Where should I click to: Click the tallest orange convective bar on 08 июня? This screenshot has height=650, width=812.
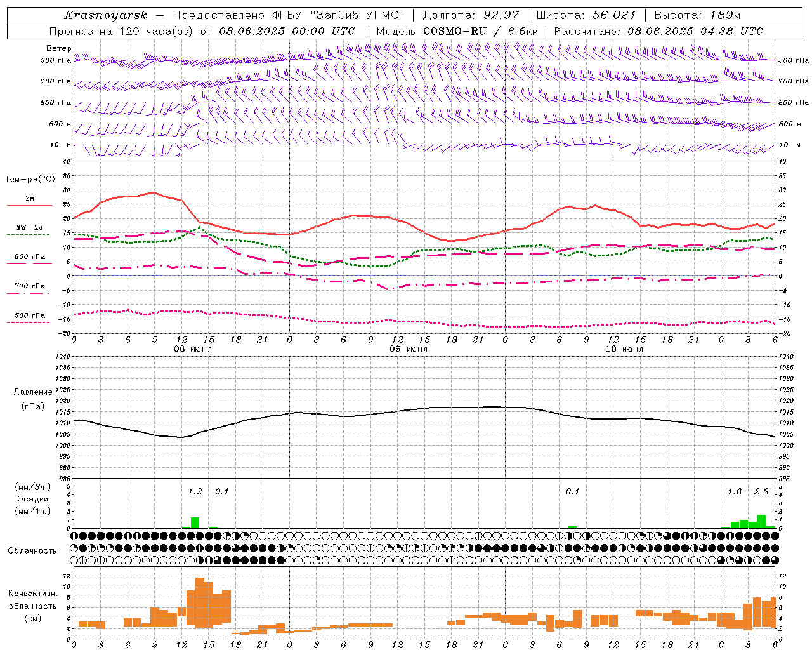point(200,602)
